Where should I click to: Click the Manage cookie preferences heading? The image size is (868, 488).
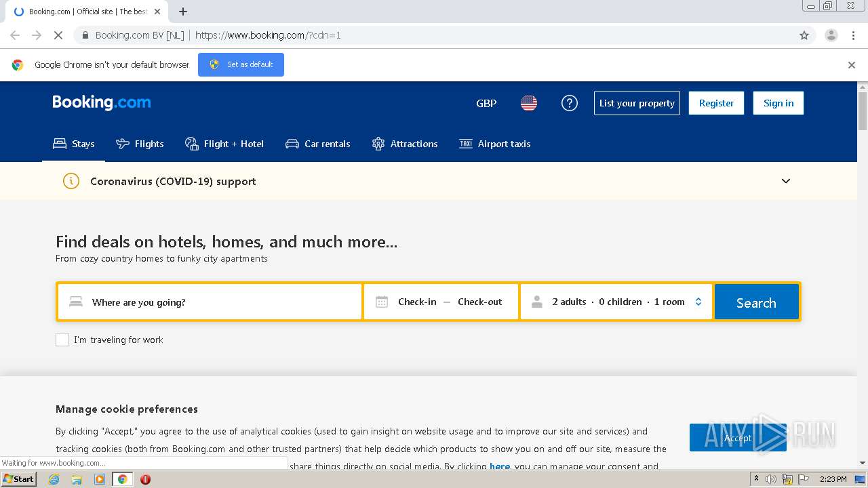pyautogui.click(x=127, y=409)
